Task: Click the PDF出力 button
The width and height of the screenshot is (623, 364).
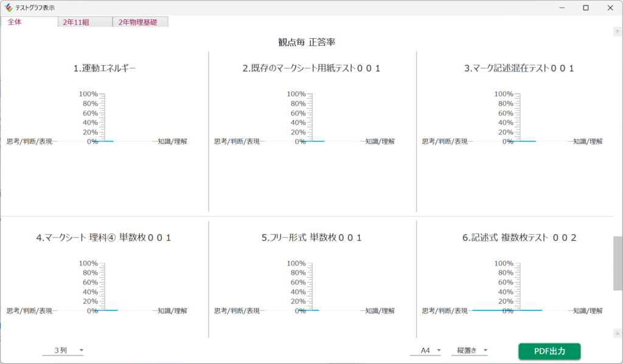Action: click(549, 351)
